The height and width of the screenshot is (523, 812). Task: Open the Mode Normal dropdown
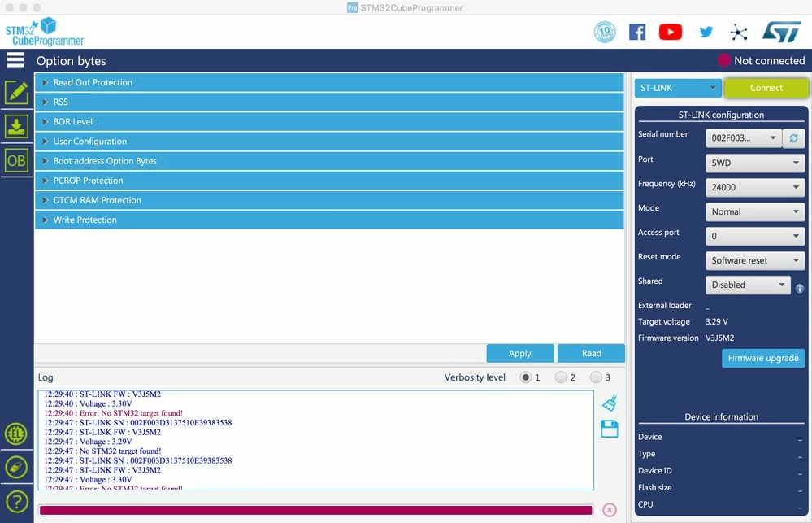pos(755,211)
